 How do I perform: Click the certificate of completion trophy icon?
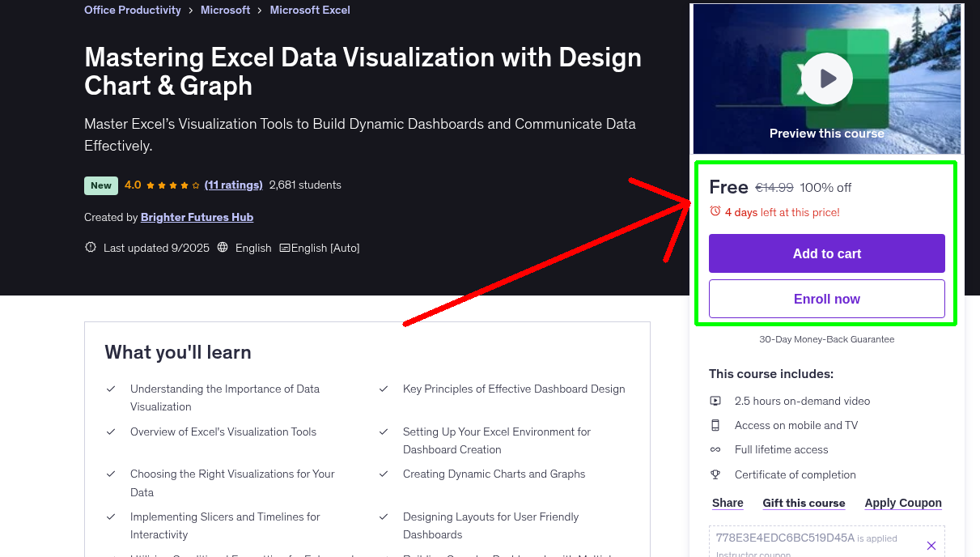pos(715,474)
